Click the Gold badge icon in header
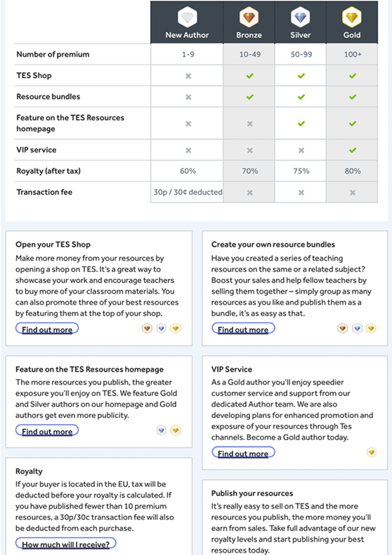This screenshot has height=555, width=392. (352, 17)
